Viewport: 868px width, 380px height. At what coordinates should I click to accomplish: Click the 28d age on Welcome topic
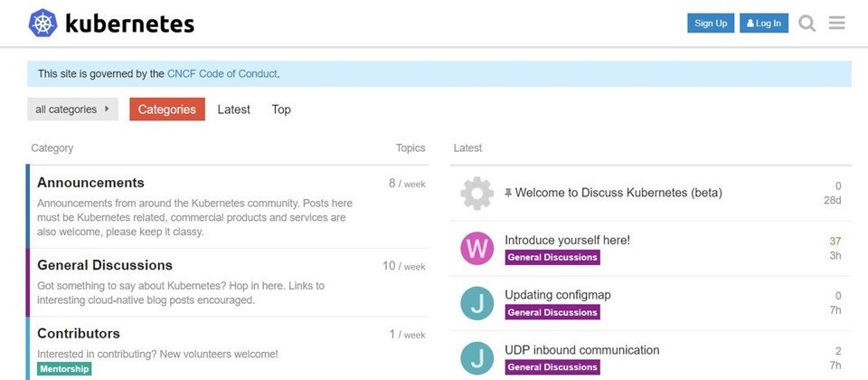tap(833, 200)
